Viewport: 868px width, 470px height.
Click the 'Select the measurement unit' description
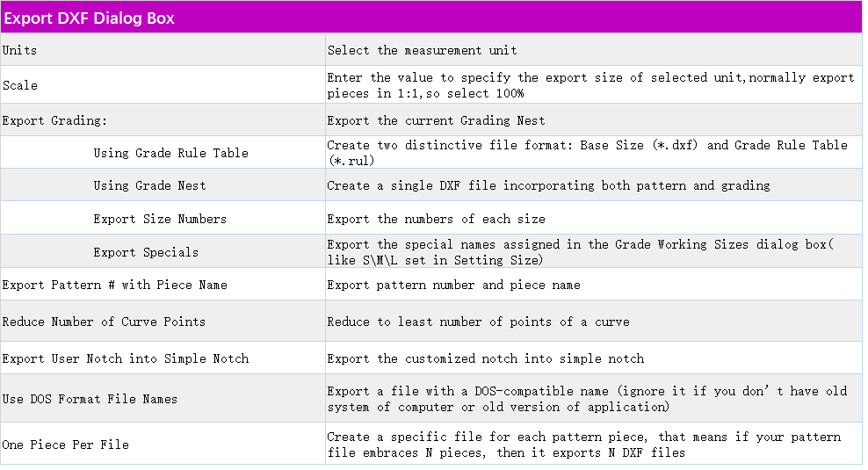422,50
